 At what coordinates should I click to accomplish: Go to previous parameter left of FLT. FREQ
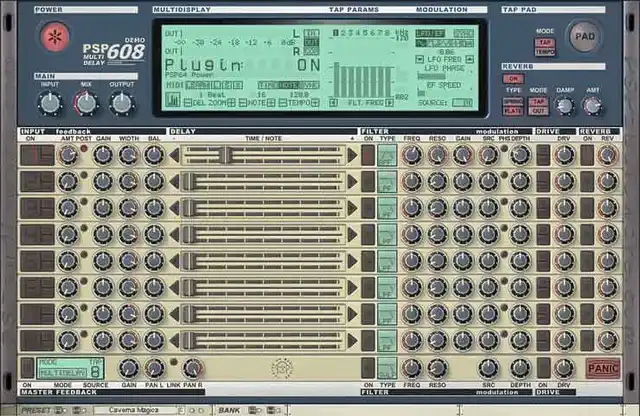coord(333,103)
